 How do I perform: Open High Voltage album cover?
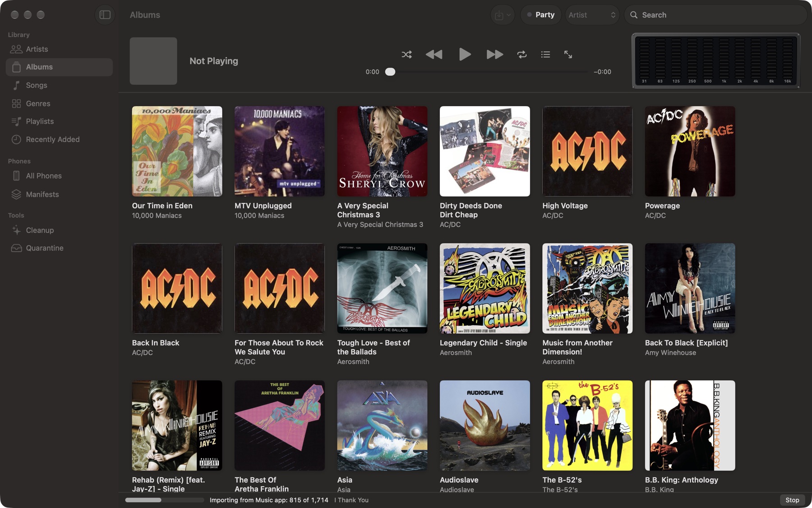pos(587,151)
